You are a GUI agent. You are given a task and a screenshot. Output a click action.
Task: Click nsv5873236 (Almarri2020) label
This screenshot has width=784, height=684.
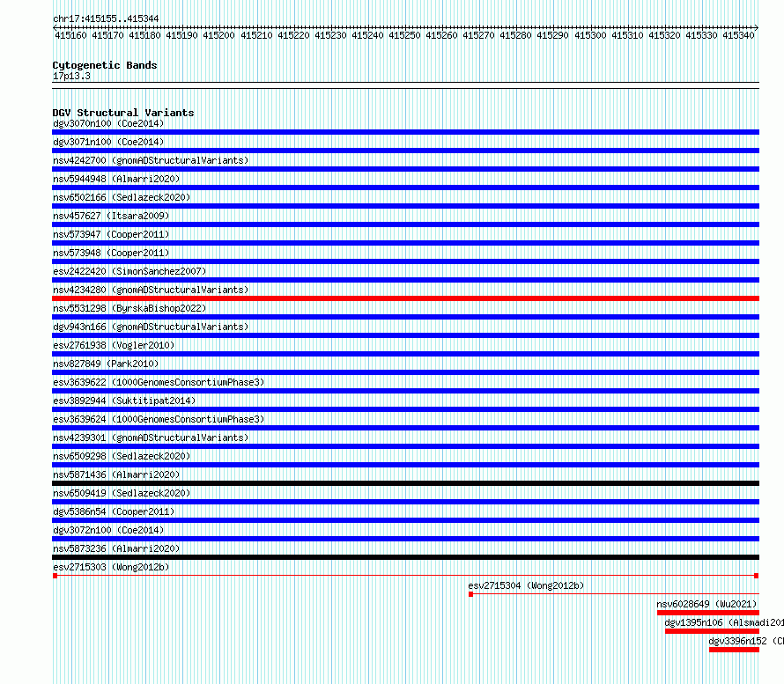tap(116, 548)
